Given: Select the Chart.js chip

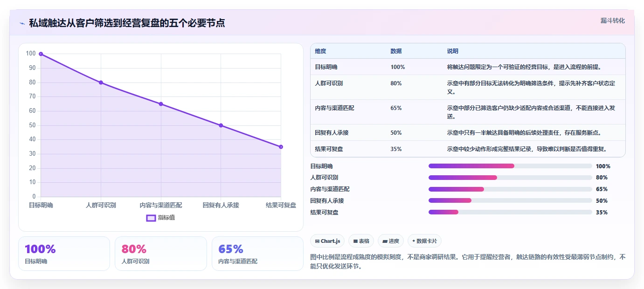Looking at the screenshot, I should pos(328,241).
